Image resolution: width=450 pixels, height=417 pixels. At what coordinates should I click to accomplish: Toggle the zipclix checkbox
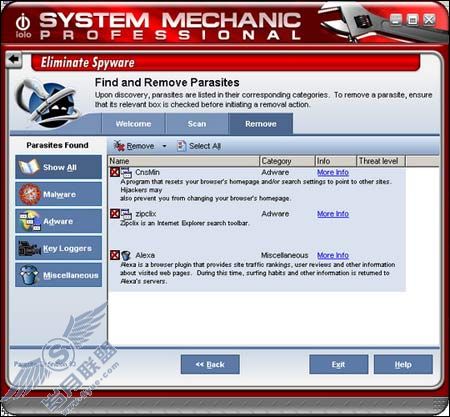pos(115,214)
